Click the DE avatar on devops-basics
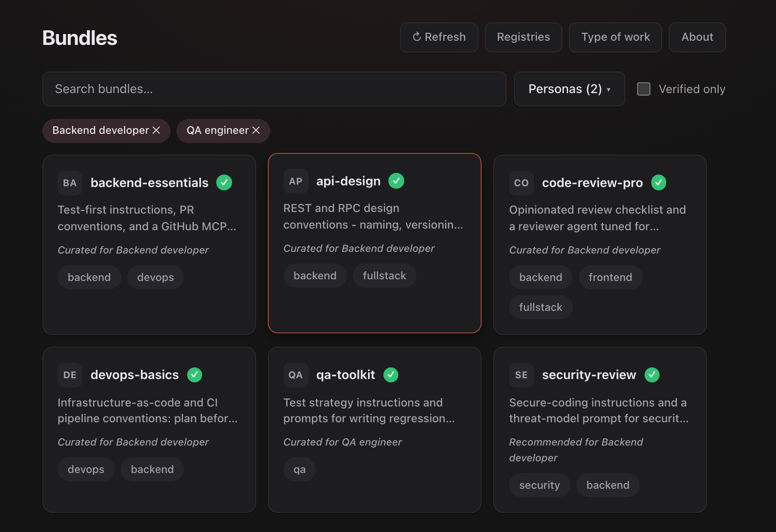This screenshot has height=532, width=776. point(70,375)
